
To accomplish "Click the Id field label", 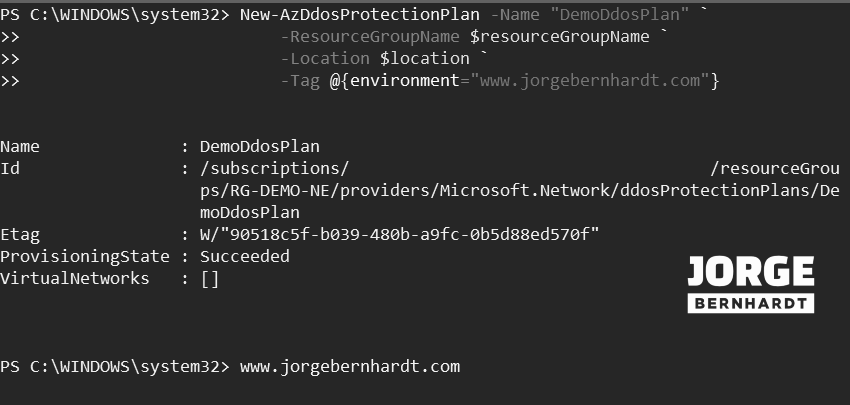I will (x=10, y=168).
